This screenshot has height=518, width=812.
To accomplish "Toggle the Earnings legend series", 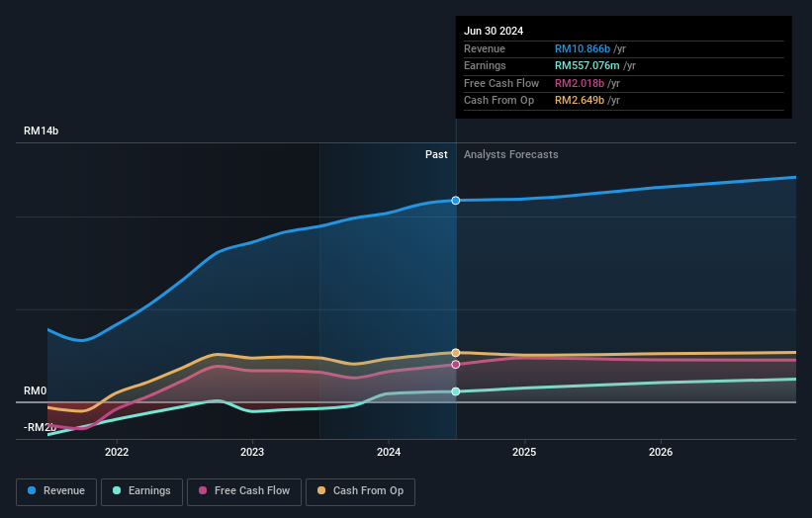I will tap(141, 491).
